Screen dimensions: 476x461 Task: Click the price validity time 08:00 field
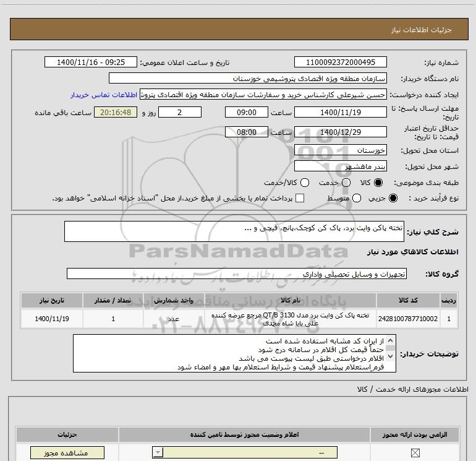(247, 132)
